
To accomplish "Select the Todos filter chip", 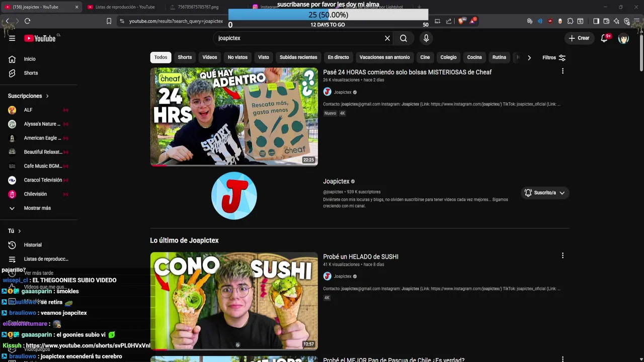I will (x=161, y=57).
